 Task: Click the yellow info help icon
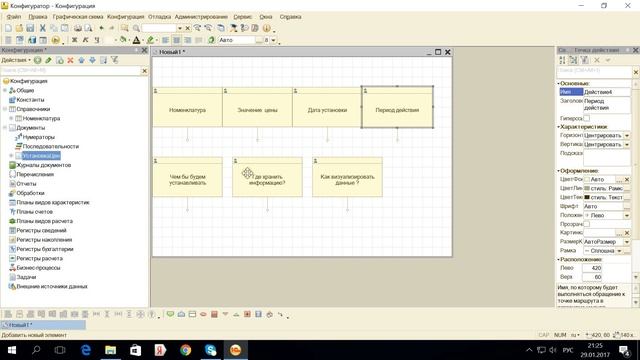[267, 28]
